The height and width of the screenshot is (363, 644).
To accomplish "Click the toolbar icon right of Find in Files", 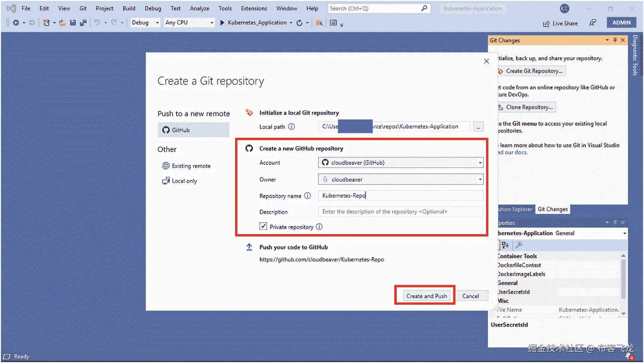I will pos(333,23).
